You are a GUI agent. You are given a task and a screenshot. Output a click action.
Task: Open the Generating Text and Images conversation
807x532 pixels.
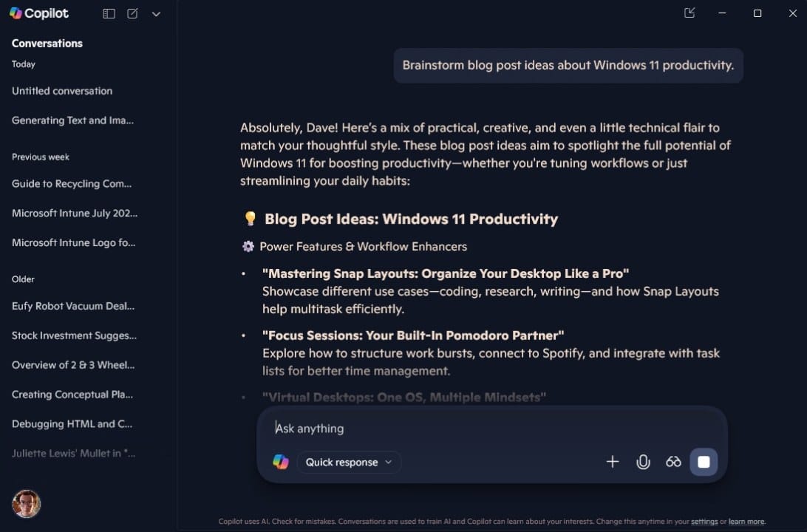[72, 120]
